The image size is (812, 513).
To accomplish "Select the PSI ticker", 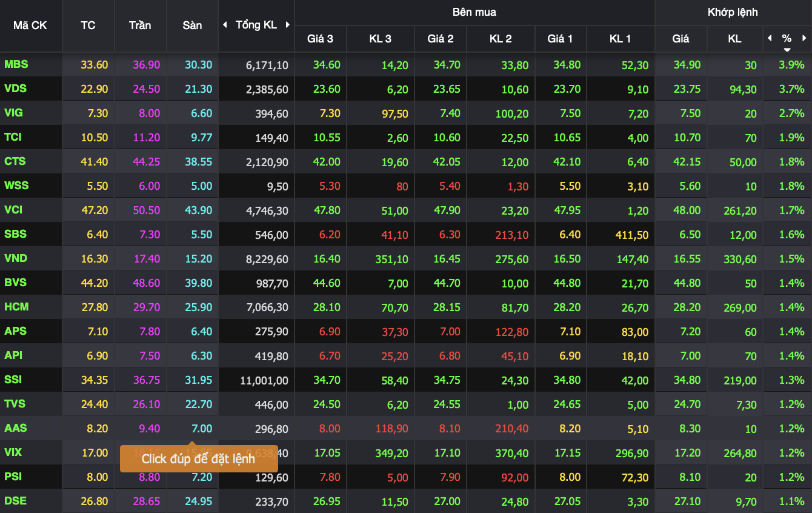I will [13, 477].
